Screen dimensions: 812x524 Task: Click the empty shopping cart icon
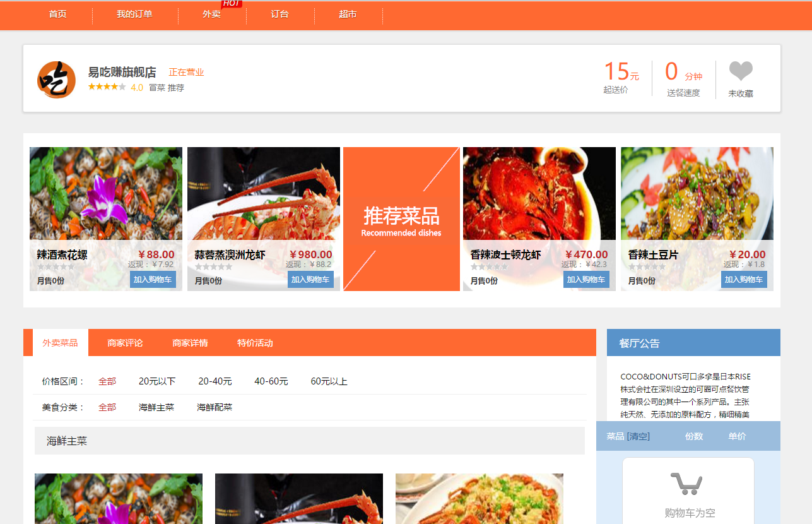(x=686, y=484)
